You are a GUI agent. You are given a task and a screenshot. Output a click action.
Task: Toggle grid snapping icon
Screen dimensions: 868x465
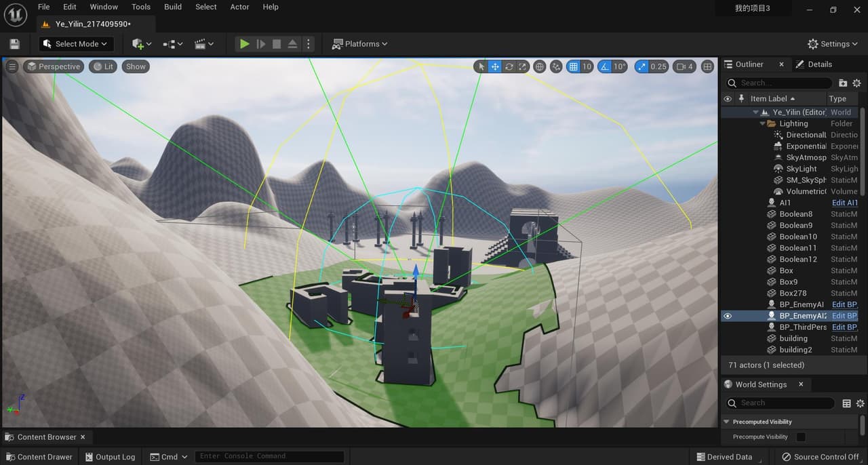(x=573, y=66)
